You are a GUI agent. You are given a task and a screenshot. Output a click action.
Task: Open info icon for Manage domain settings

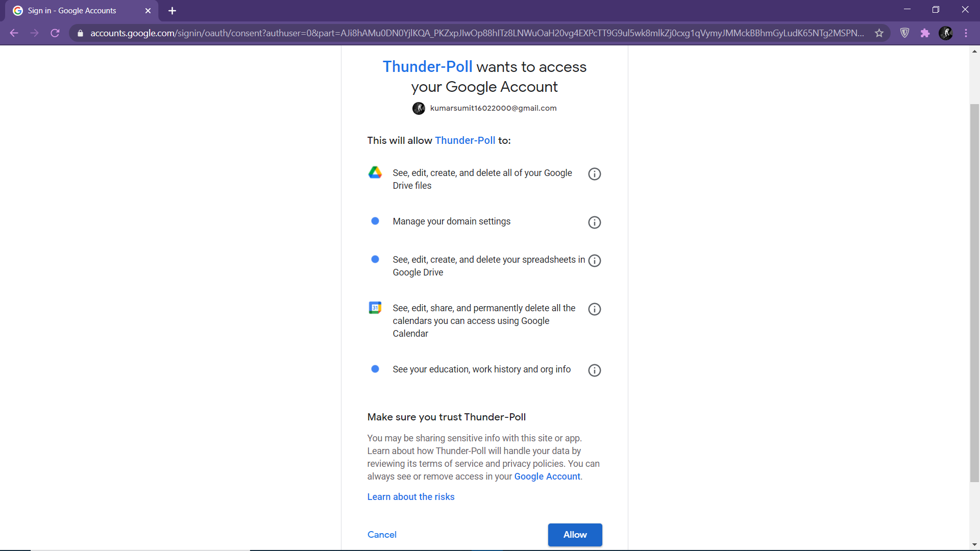pos(594,222)
